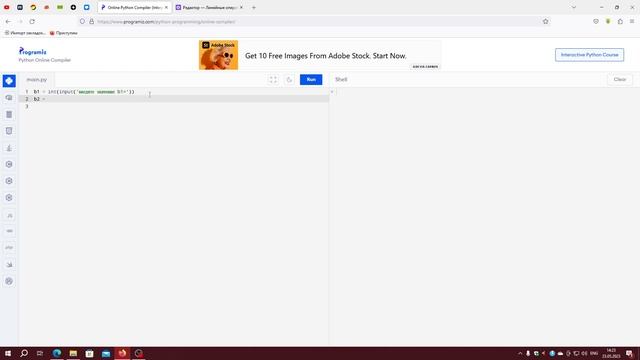Click empty line 3 in editor

coord(174,106)
